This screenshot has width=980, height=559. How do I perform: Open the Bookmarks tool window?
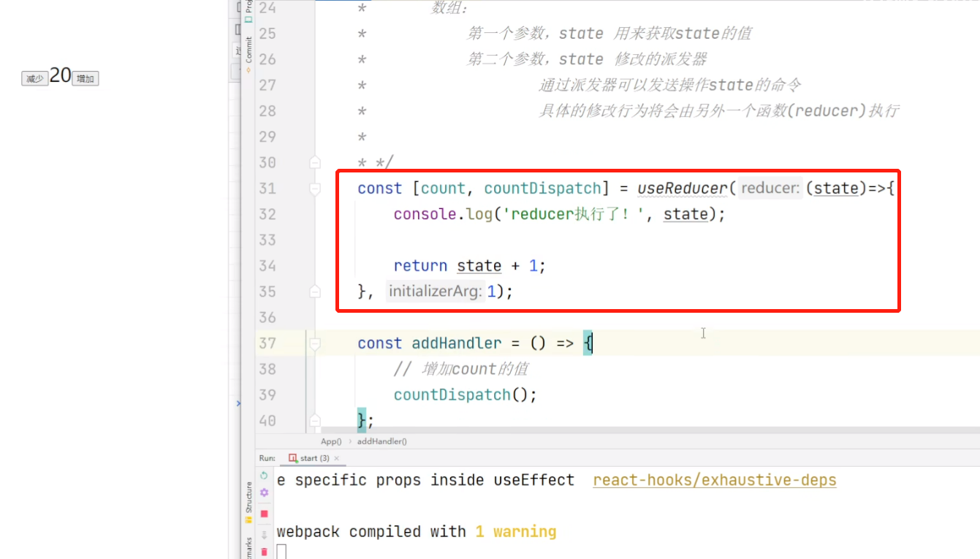click(x=251, y=547)
